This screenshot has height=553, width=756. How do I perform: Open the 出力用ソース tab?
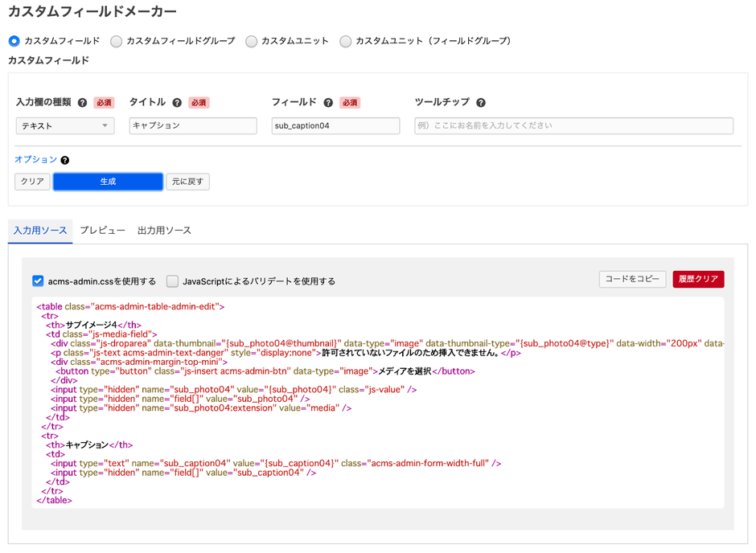(164, 231)
